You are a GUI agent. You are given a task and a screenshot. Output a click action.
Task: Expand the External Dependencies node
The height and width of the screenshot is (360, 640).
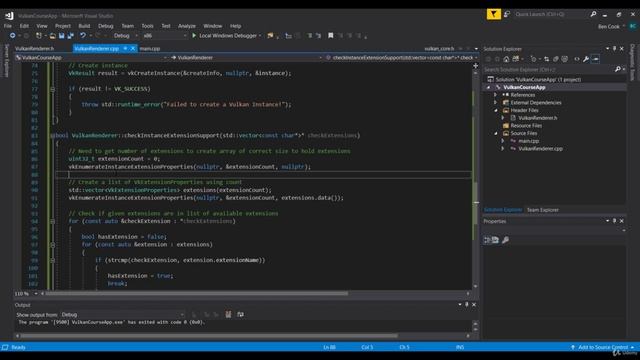[496, 102]
